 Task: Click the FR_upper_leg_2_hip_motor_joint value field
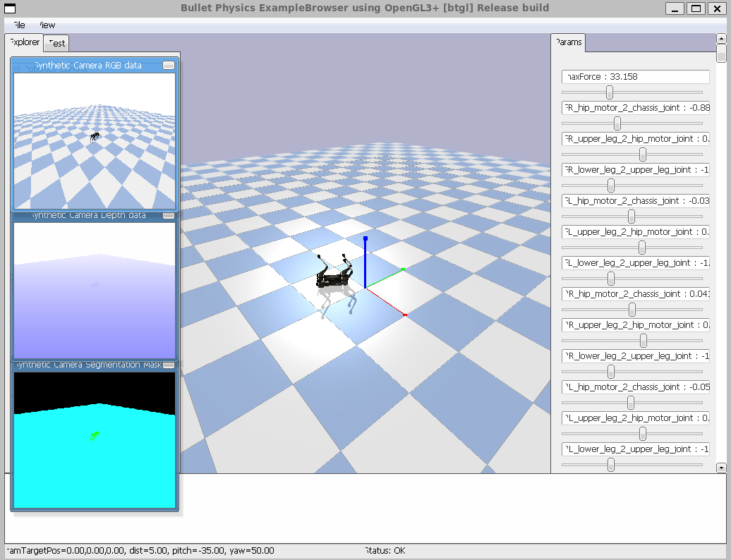[x=636, y=139]
